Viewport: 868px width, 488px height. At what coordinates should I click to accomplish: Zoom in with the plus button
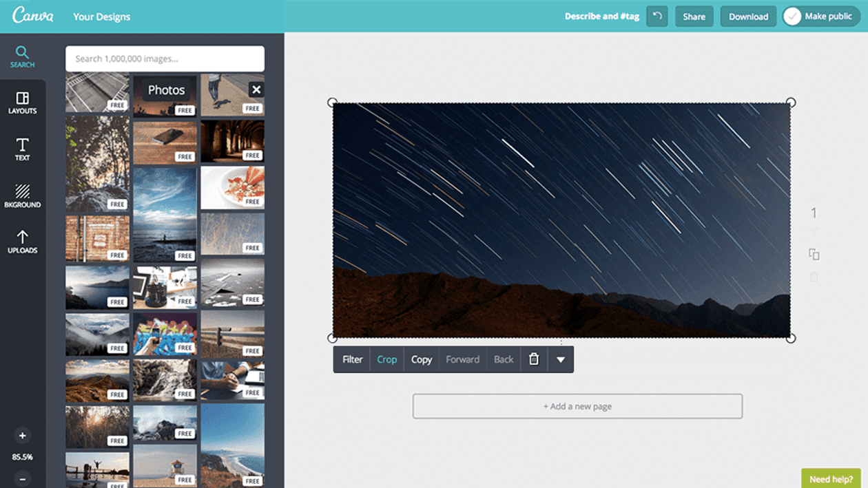[x=22, y=435]
